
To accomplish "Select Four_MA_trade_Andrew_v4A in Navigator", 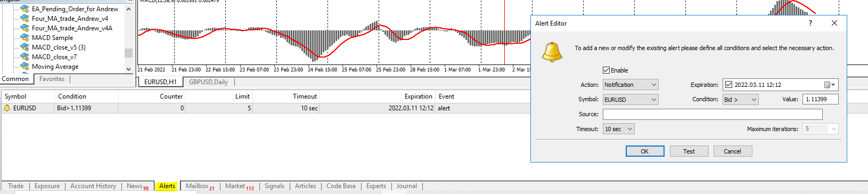I will [x=72, y=28].
